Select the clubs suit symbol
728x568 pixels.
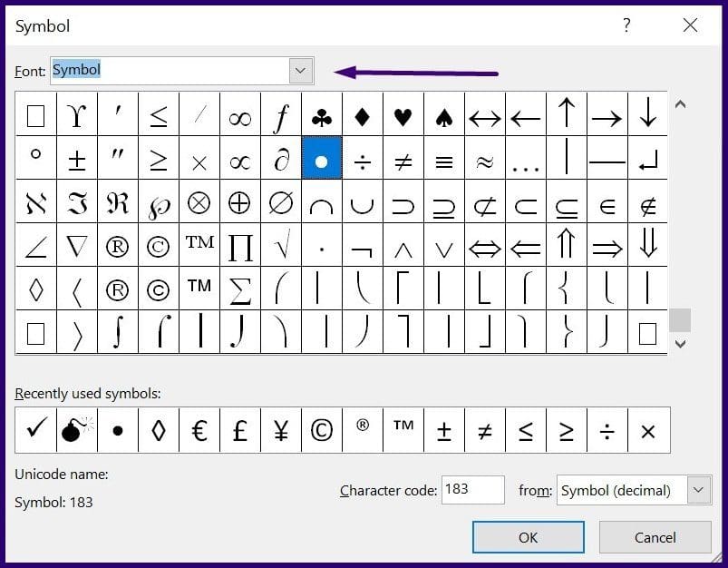point(321,116)
